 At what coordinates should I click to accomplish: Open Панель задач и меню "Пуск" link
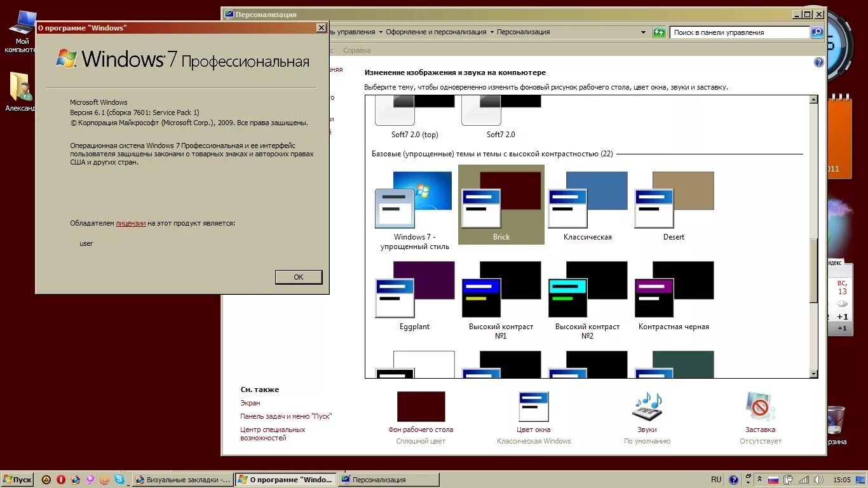tap(286, 416)
